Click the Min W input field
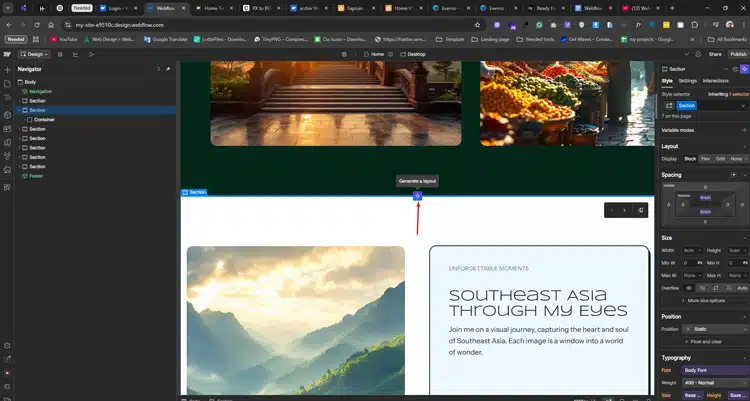The height and width of the screenshot is (401, 750). pos(692,263)
